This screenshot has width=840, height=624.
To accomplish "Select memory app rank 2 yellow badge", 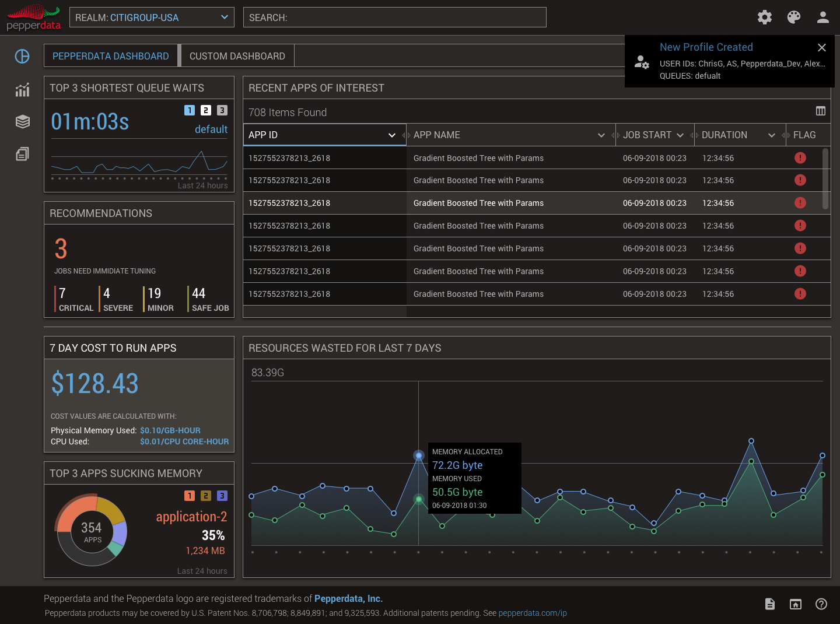I will click(206, 496).
